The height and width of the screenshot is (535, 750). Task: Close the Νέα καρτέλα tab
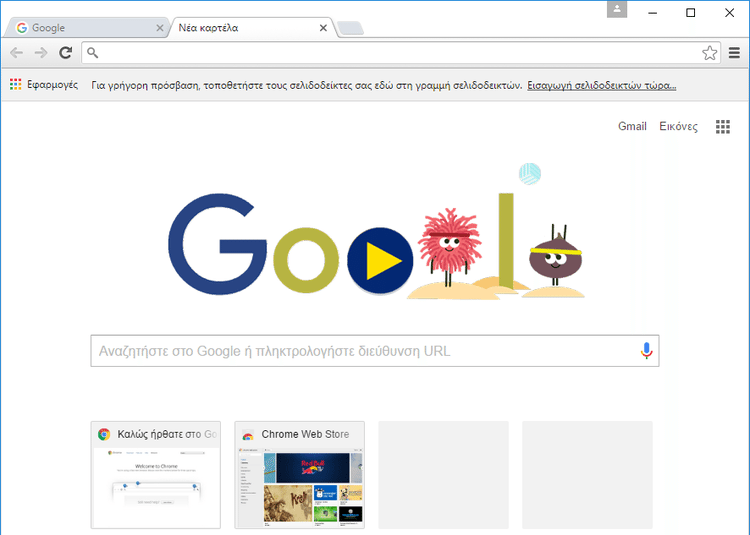[323, 28]
